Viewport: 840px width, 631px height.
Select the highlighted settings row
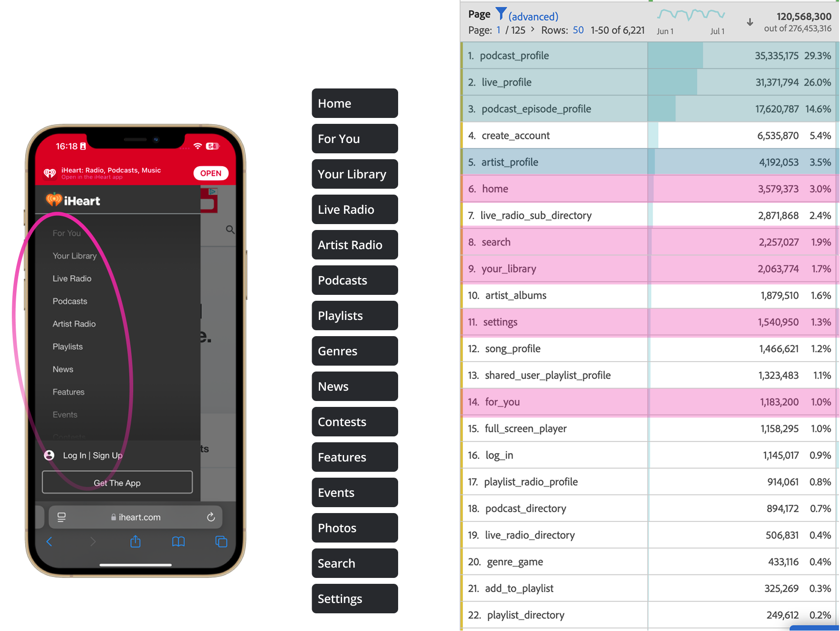(650, 322)
